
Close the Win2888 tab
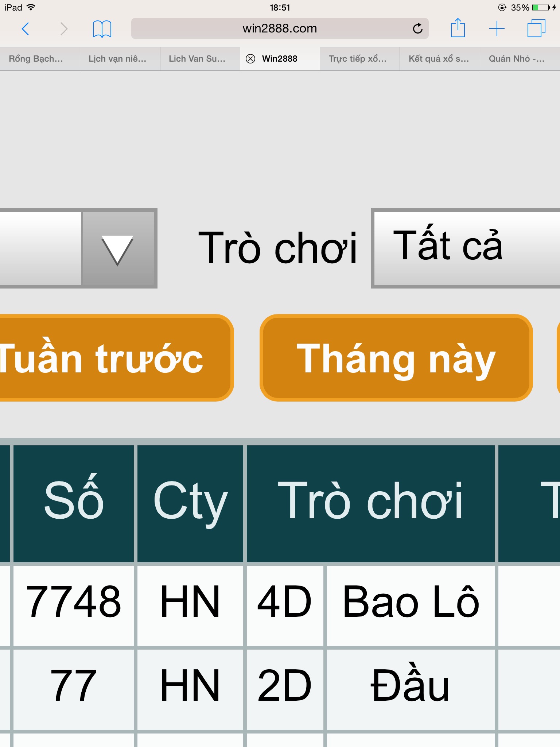coord(250,59)
